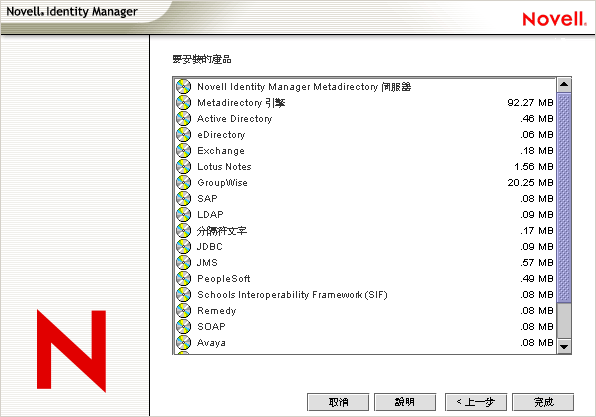596x417 pixels.
Task: Click the disc icon beside JDBC
Action: pos(183,247)
